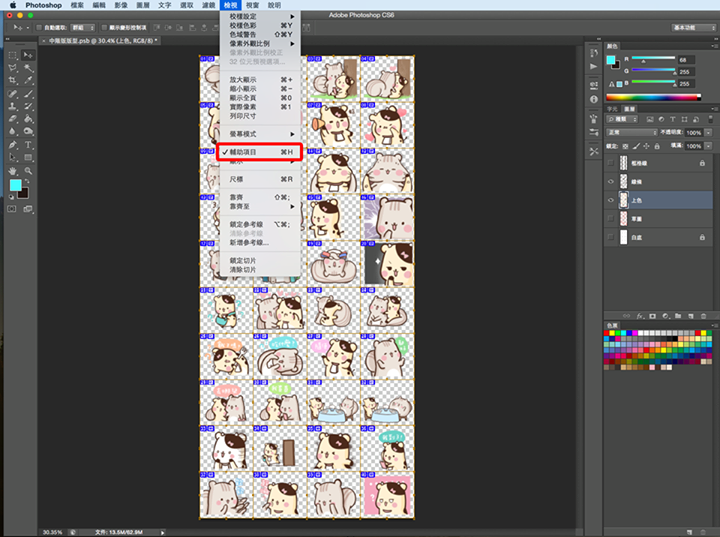720x537 pixels.
Task: Select the Eraser tool
Action: tap(12, 119)
